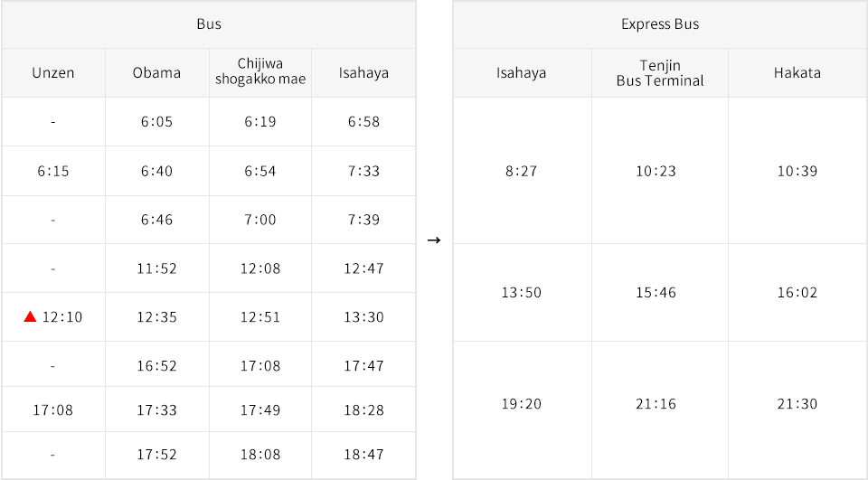The image size is (868, 480).
Task: Click the red triangle warning marker
Action: point(31,316)
